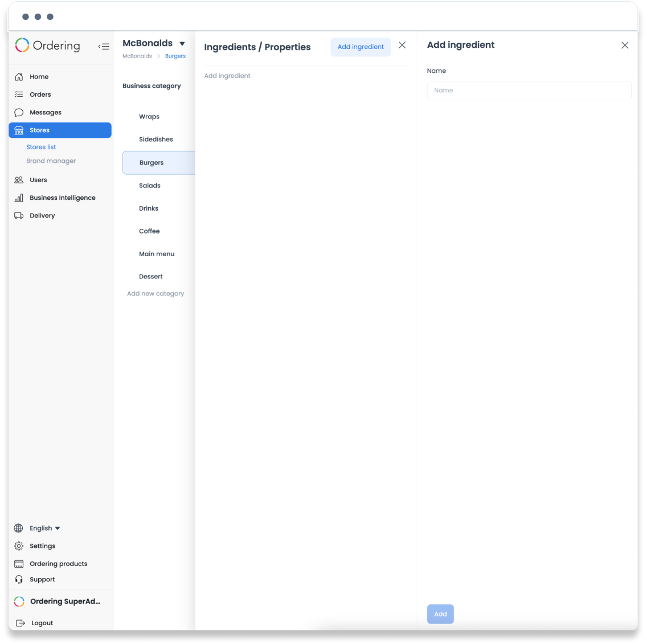This screenshot has width=646, height=644.
Task: Select the Burgers category
Action: point(158,163)
